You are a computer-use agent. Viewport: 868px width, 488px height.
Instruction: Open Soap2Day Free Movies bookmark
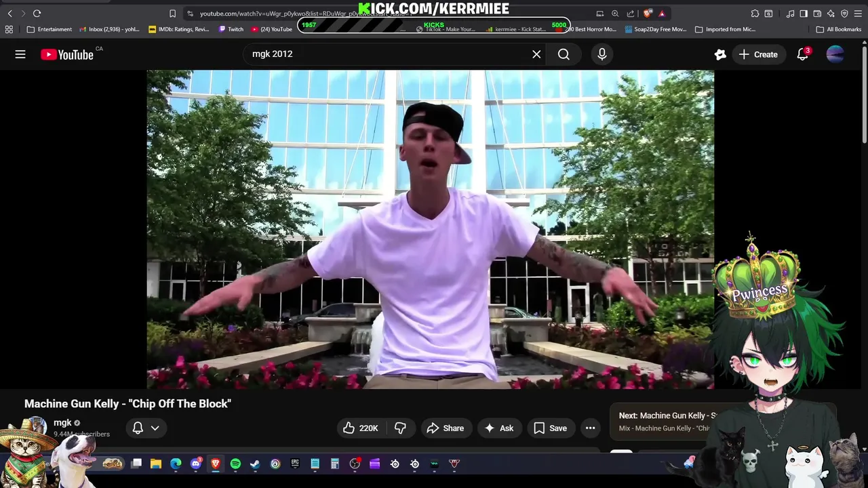coord(656,29)
